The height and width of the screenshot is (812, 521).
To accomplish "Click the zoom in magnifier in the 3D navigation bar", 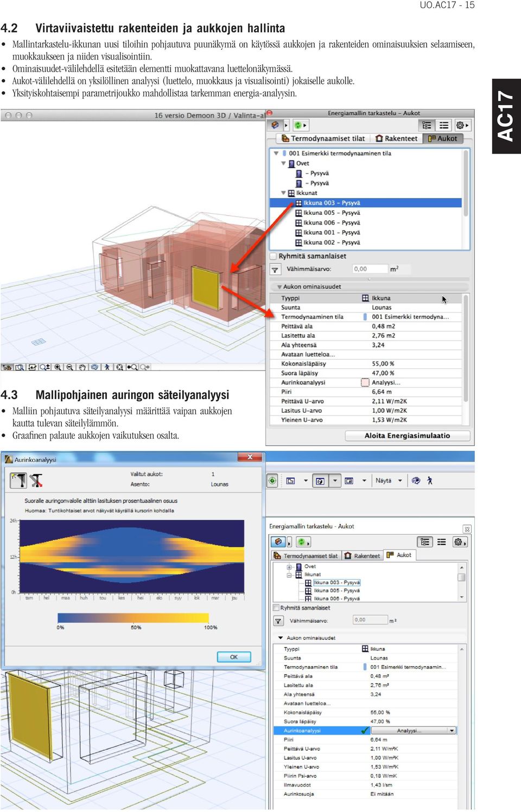I will coord(58,367).
